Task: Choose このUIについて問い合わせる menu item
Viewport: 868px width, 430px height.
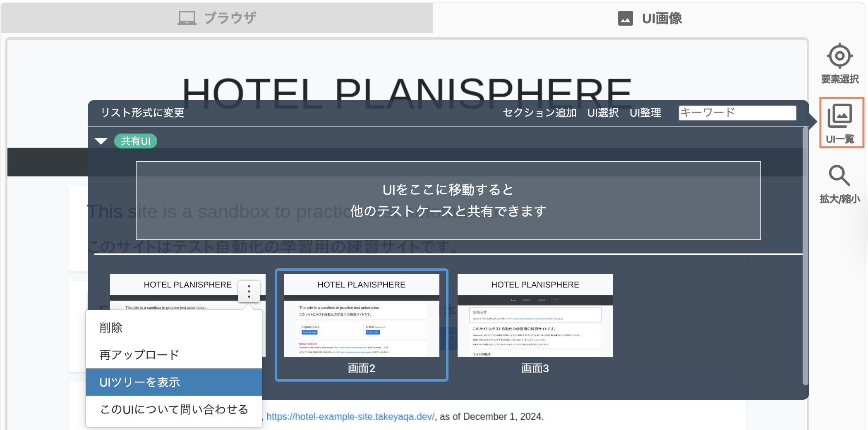Action: [174, 409]
